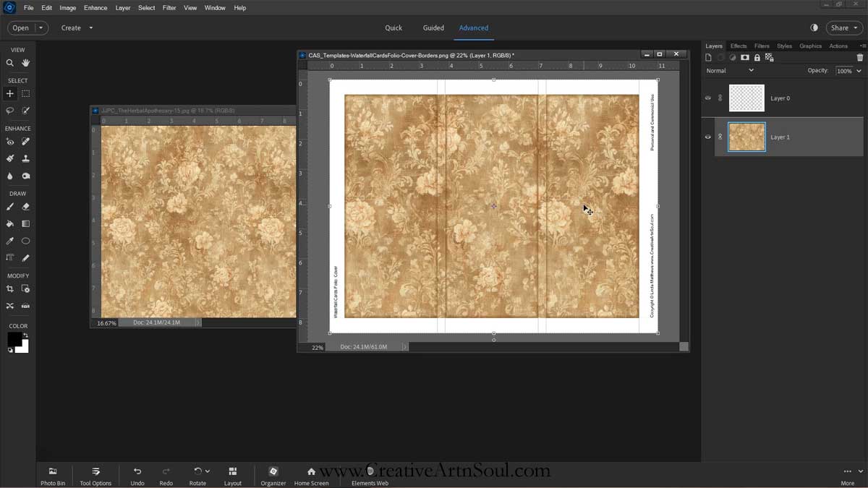Hide Layer 0 with its eye icon
This screenshot has height=488, width=868.
pyautogui.click(x=708, y=98)
